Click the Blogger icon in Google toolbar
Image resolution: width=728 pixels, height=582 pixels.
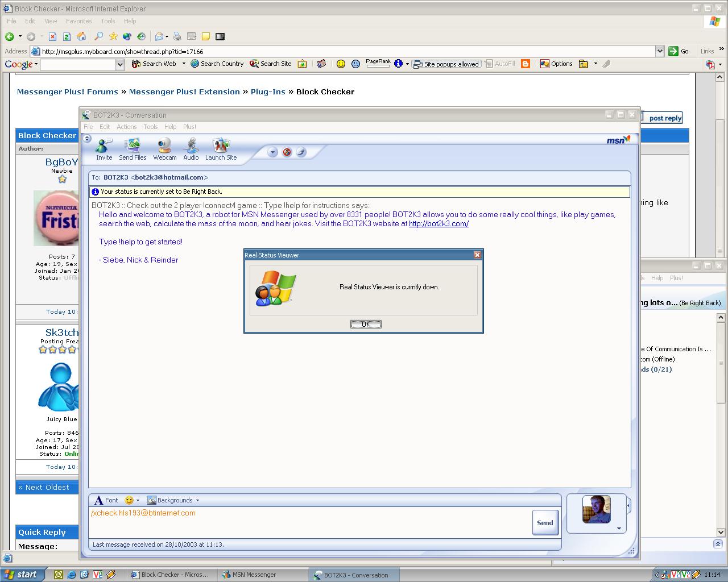[x=526, y=64]
